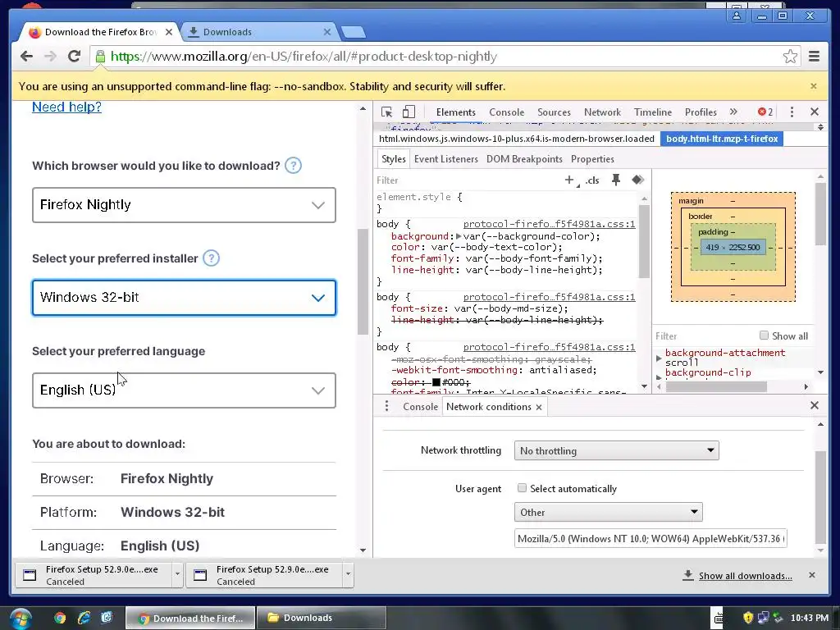The image size is (840, 630).
Task: Toggle the device toolbar icon in DevTools
Action: [x=409, y=112]
